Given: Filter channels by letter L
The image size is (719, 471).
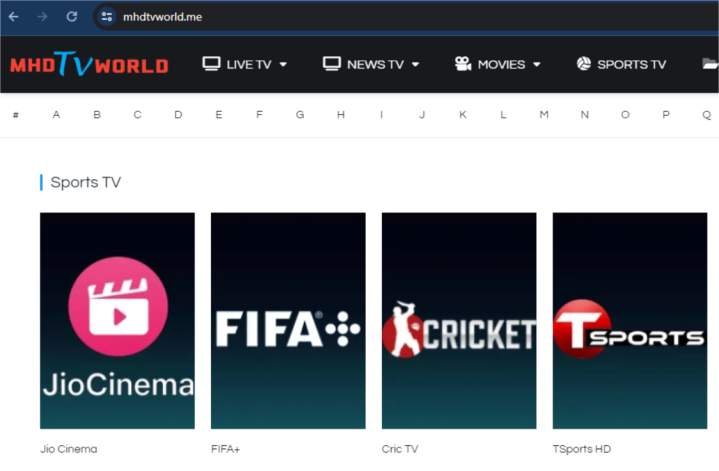Looking at the screenshot, I should (503, 115).
